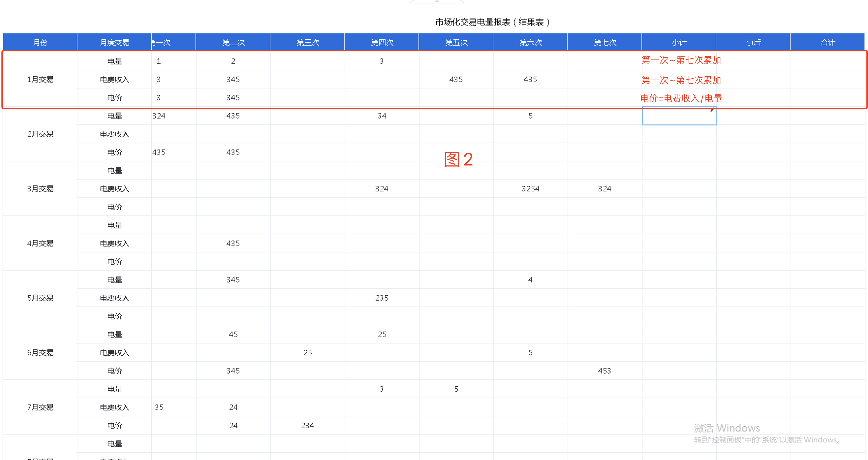Click 435 in 4月 电费收入 row

point(233,243)
